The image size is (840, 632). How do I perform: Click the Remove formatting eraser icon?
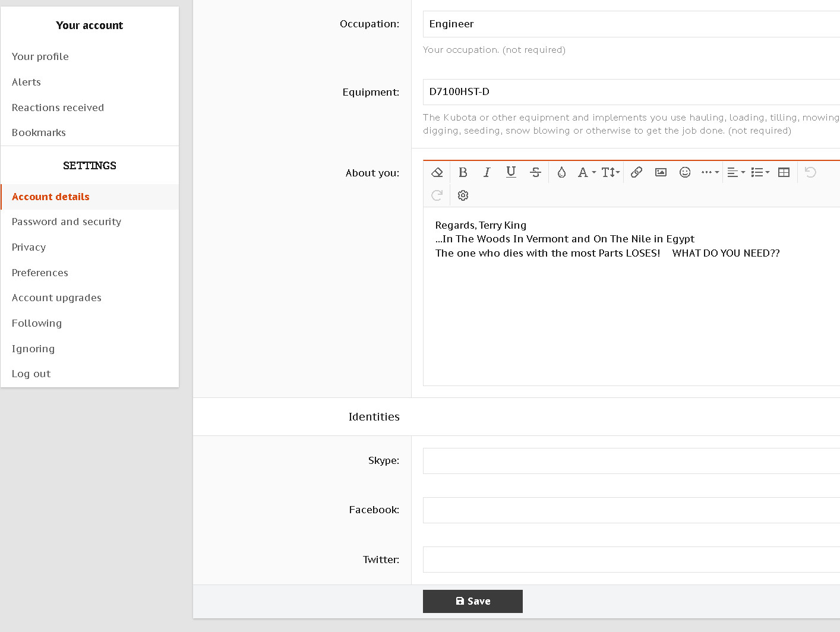(437, 172)
